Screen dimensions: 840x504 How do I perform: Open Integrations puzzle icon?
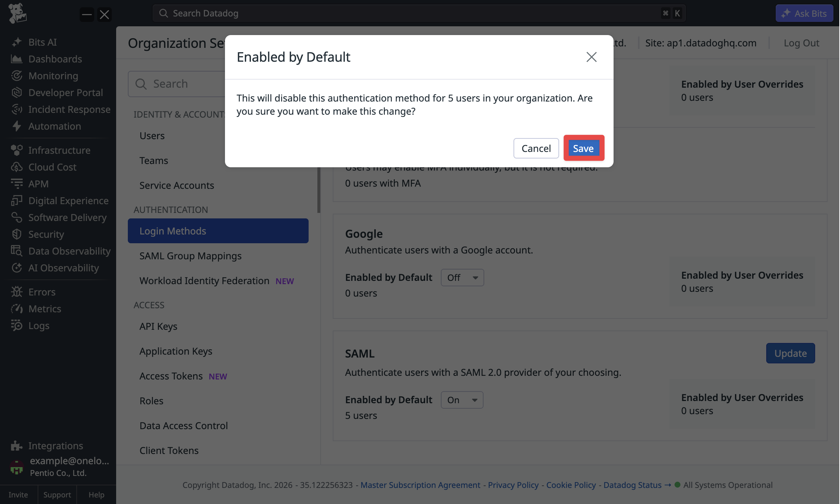tap(16, 446)
